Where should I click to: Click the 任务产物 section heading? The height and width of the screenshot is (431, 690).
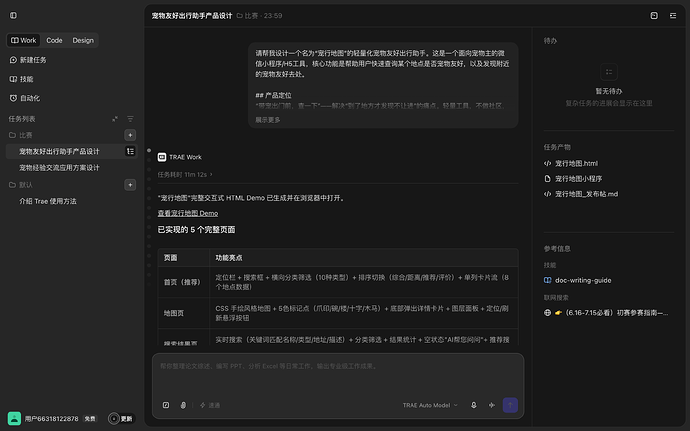557,147
